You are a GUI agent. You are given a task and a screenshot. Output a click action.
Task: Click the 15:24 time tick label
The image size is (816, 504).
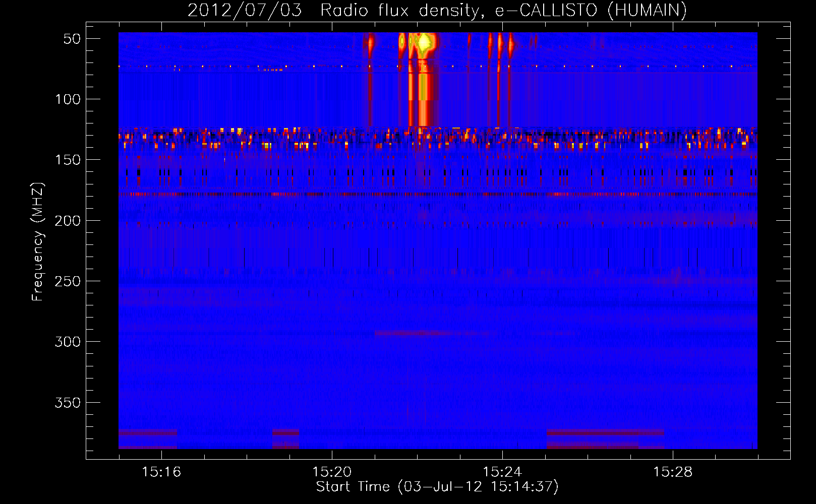pyautogui.click(x=502, y=472)
